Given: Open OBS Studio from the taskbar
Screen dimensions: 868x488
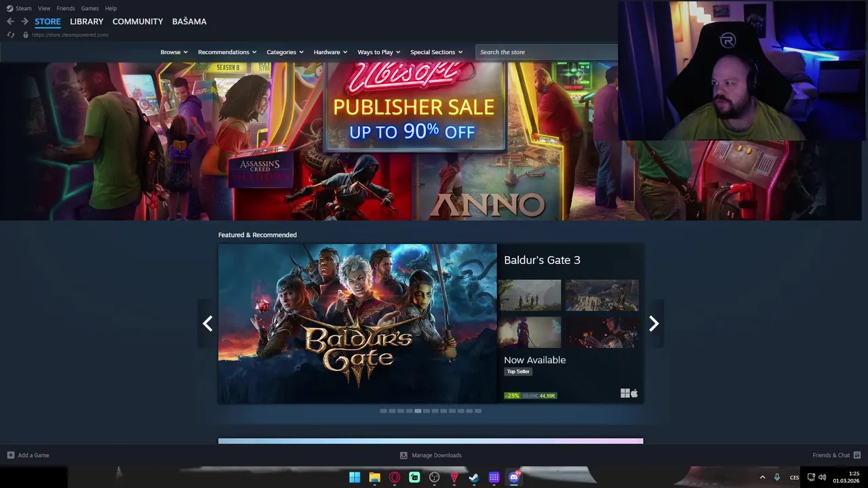Looking at the screenshot, I should pyautogui.click(x=435, y=477).
